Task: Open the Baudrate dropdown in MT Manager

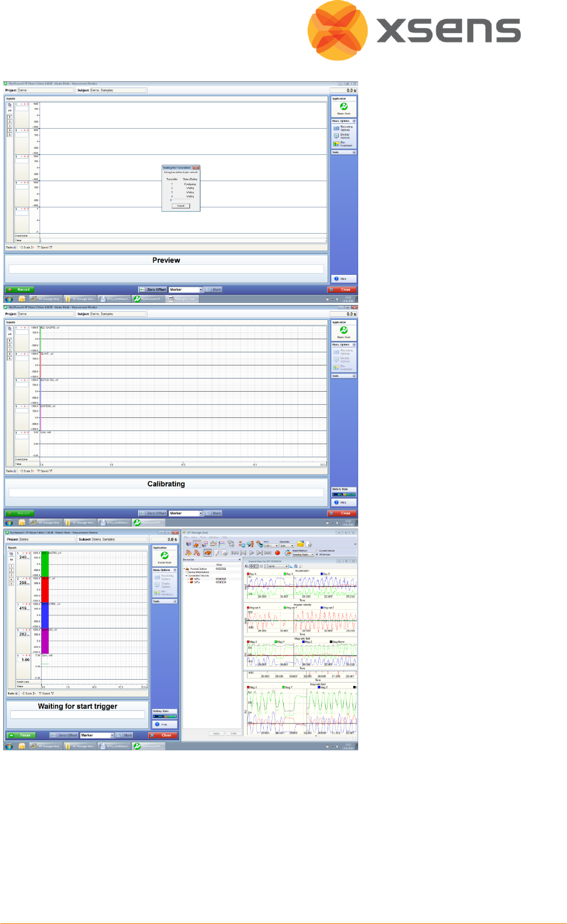Action: 286,545
